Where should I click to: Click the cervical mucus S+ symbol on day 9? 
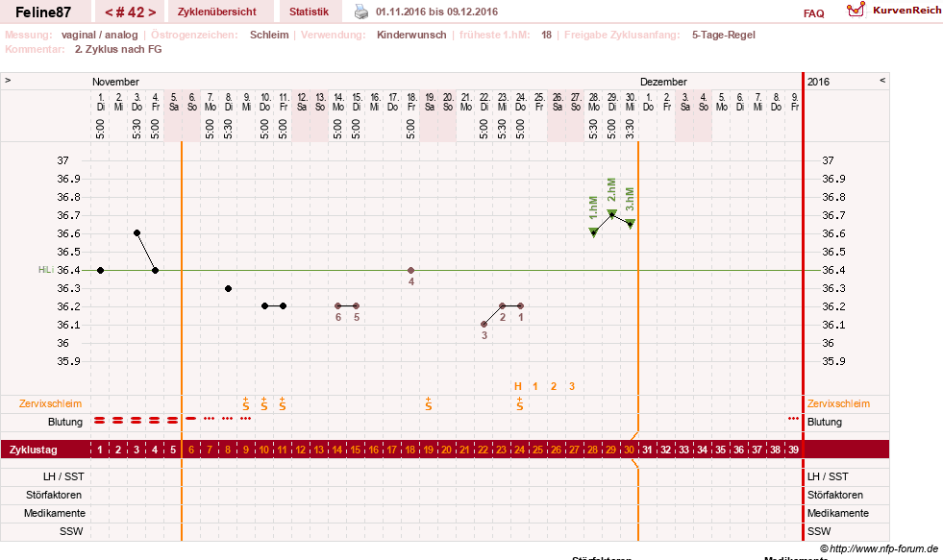coord(246,403)
